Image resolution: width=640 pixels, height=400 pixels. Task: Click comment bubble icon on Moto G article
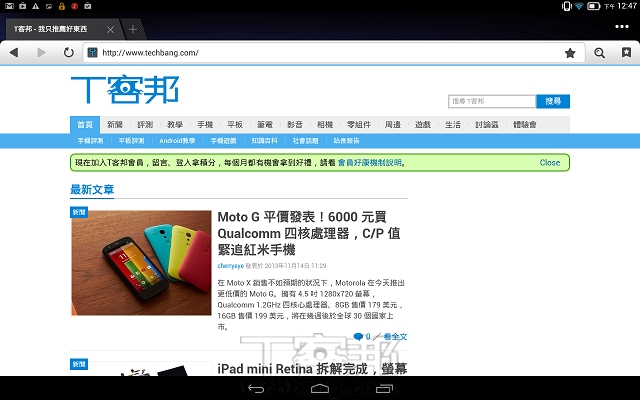click(x=358, y=337)
